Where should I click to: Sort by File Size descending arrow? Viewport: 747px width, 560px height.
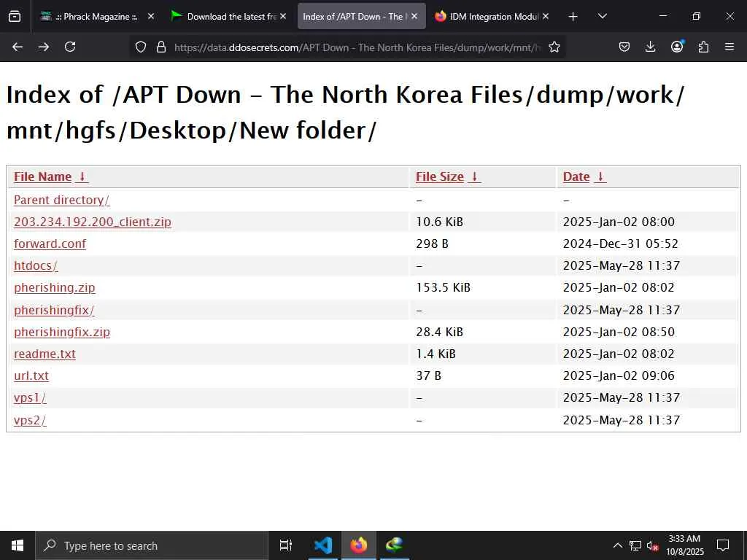point(474,176)
